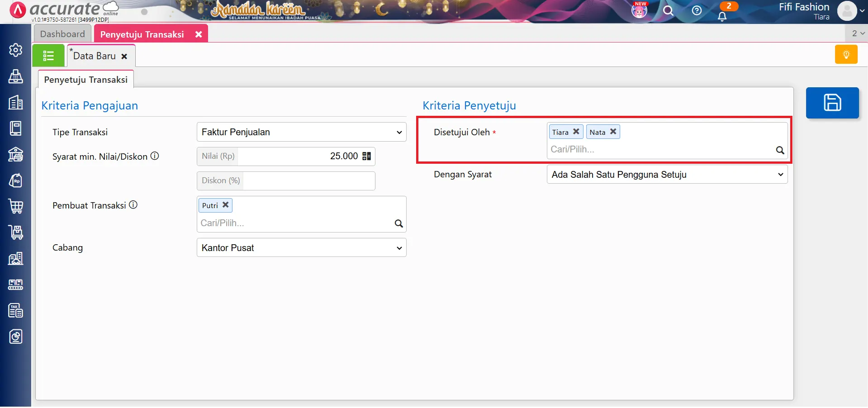This screenshot has width=868, height=408.
Task: Click the green list view button
Action: coord(48,56)
